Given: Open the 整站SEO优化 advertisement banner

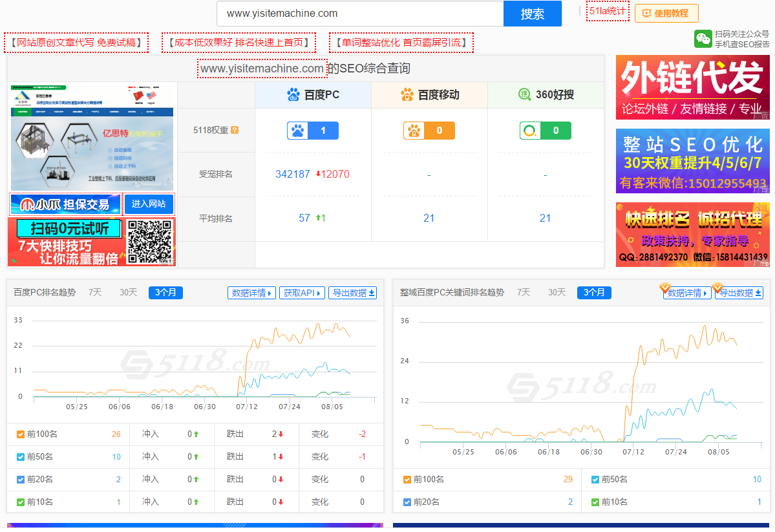Looking at the screenshot, I should coord(692,161).
